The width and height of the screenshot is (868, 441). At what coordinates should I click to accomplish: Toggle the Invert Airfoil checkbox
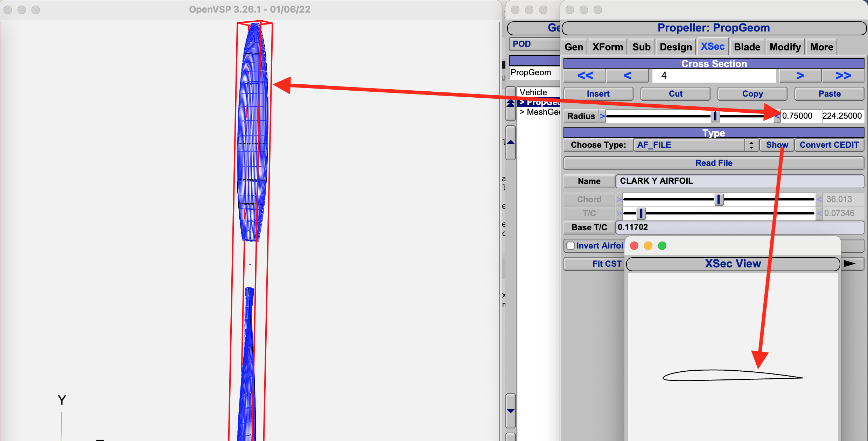click(x=571, y=246)
